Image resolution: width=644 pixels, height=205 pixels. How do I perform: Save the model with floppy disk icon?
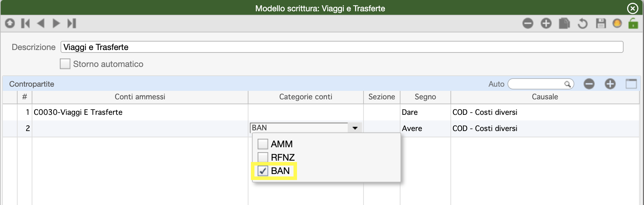(x=601, y=24)
